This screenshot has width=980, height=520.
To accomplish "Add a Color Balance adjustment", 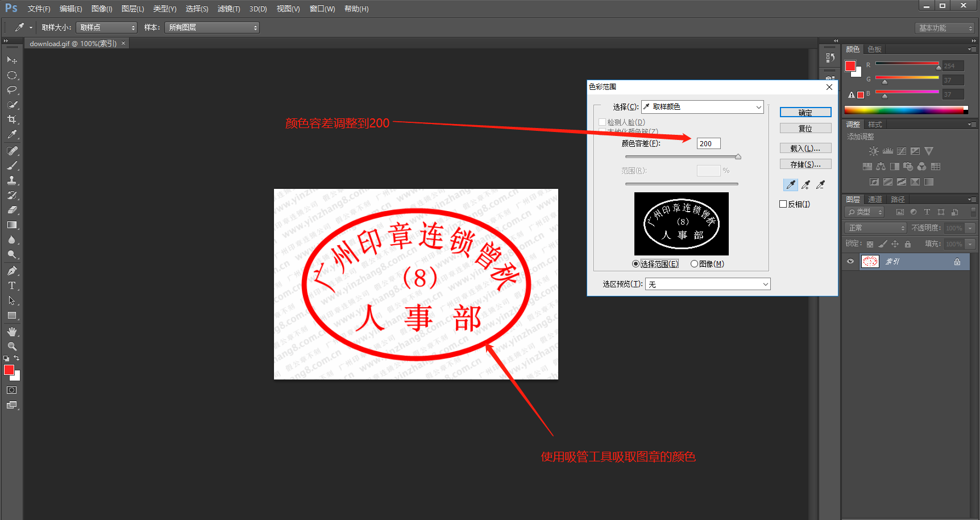I will pyautogui.click(x=881, y=167).
